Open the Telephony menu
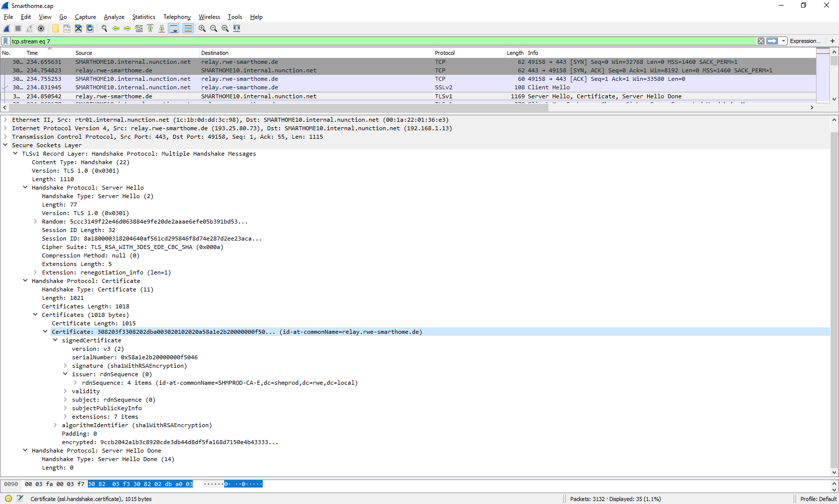This screenshot has width=839, height=504. 177,16
